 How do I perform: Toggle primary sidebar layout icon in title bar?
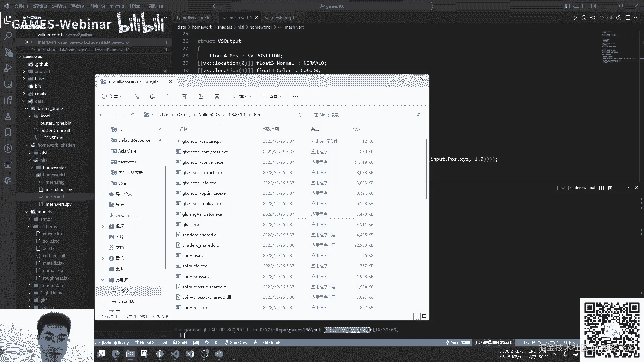tap(567, 6)
